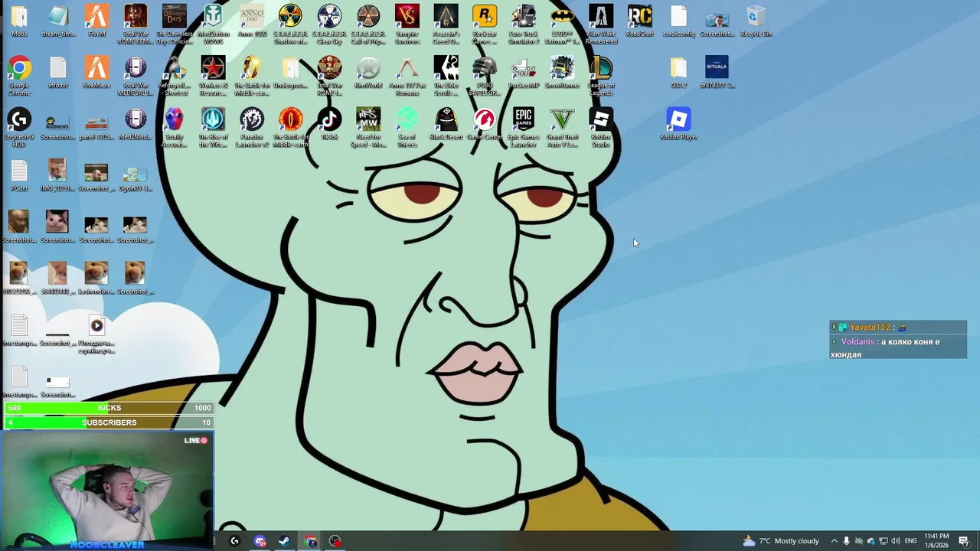Open volume control in system tray
Image resolution: width=980 pixels, height=551 pixels.
(x=895, y=541)
